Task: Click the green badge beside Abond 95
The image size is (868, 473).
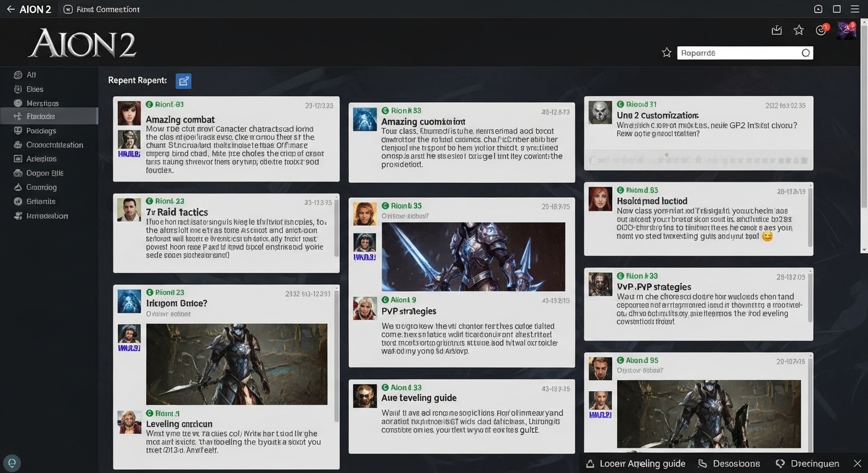Action: pos(620,360)
